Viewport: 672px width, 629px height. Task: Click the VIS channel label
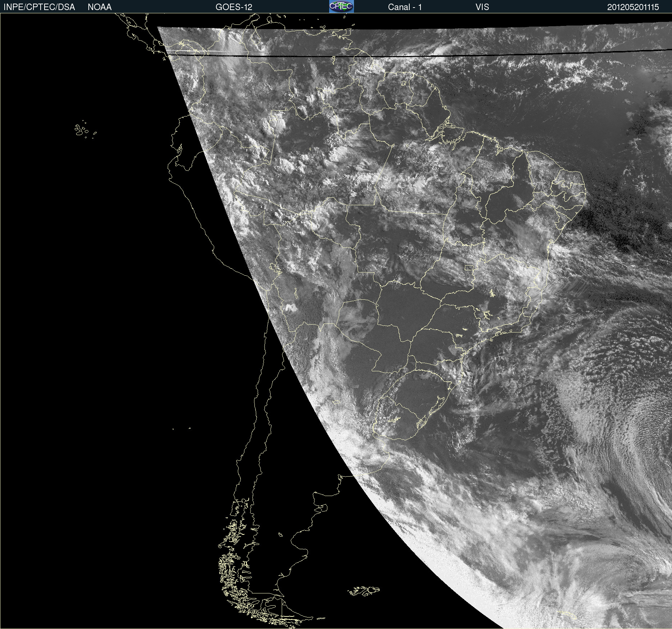coord(482,7)
